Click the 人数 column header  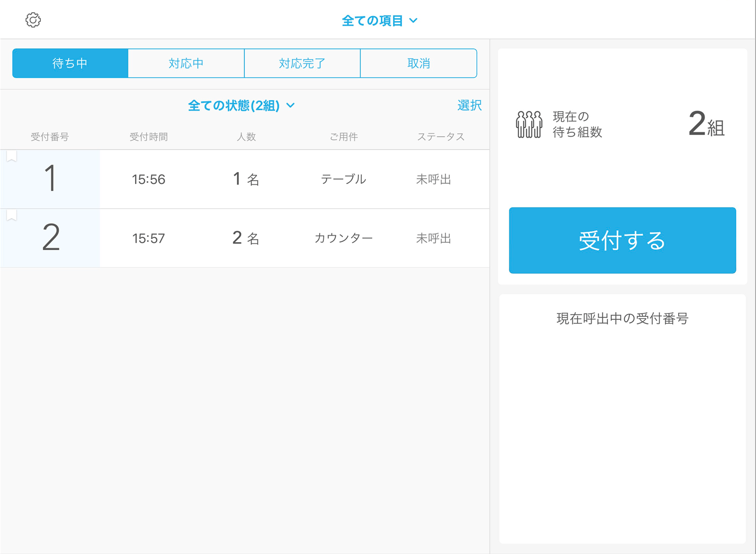pos(246,137)
